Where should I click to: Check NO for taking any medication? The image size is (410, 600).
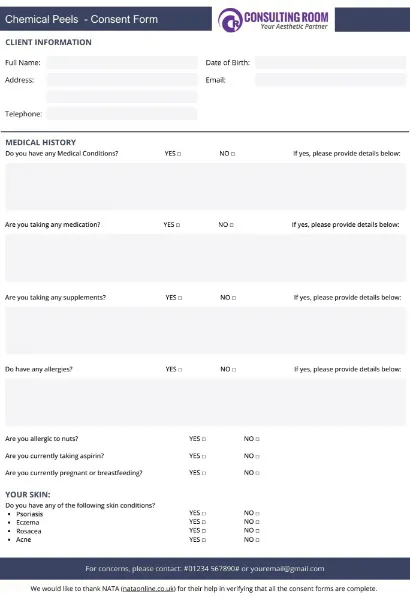pyautogui.click(x=232, y=225)
